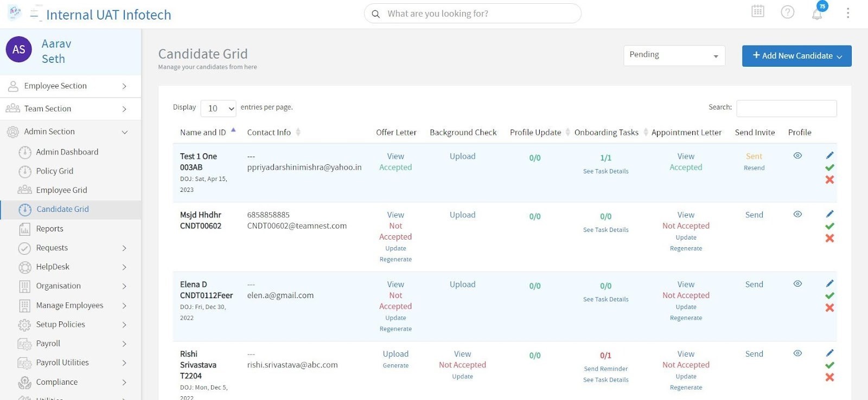Click Send Reminder for Rishi Srivastava
Image resolution: width=868 pixels, height=400 pixels.
coord(606,369)
